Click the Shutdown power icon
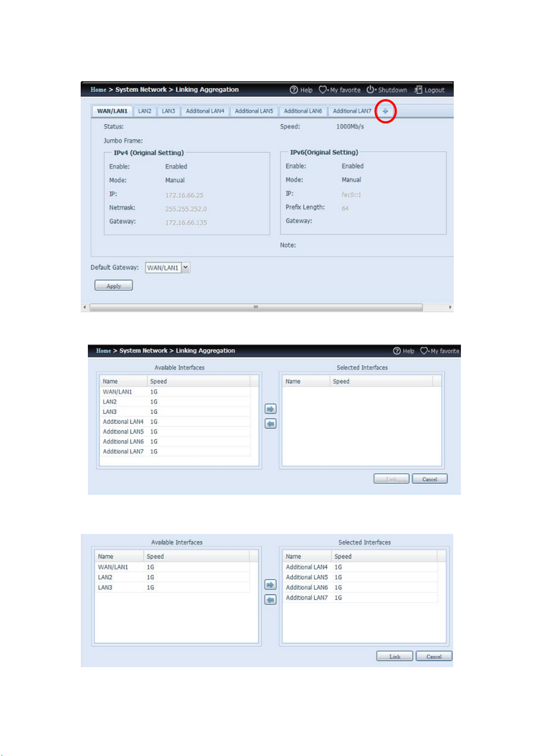534x756 pixels. [x=370, y=89]
